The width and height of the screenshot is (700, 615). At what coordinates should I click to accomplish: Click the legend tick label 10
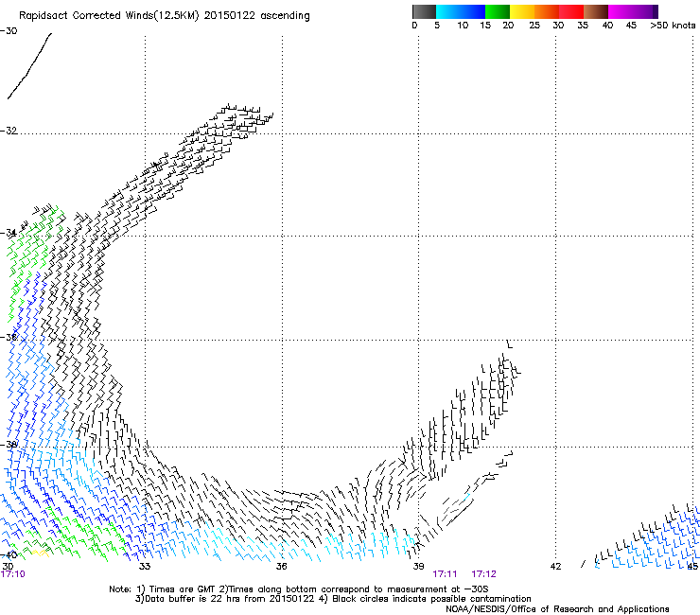(463, 26)
